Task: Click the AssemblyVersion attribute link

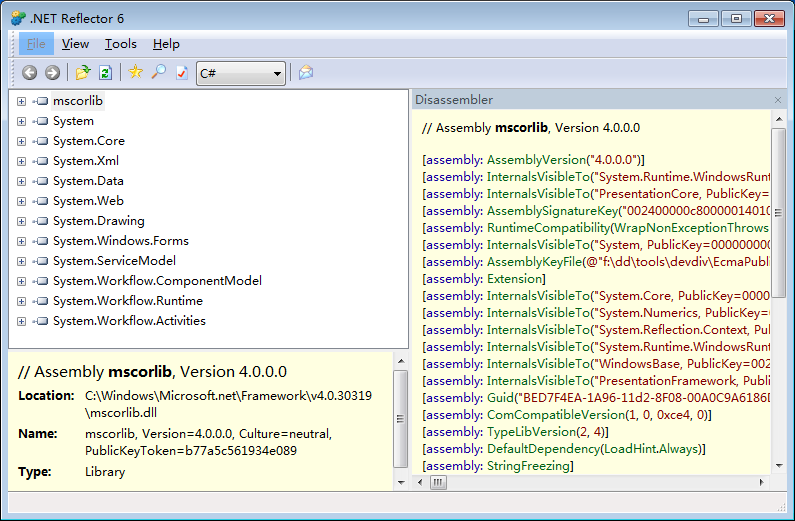Action: pos(536,160)
